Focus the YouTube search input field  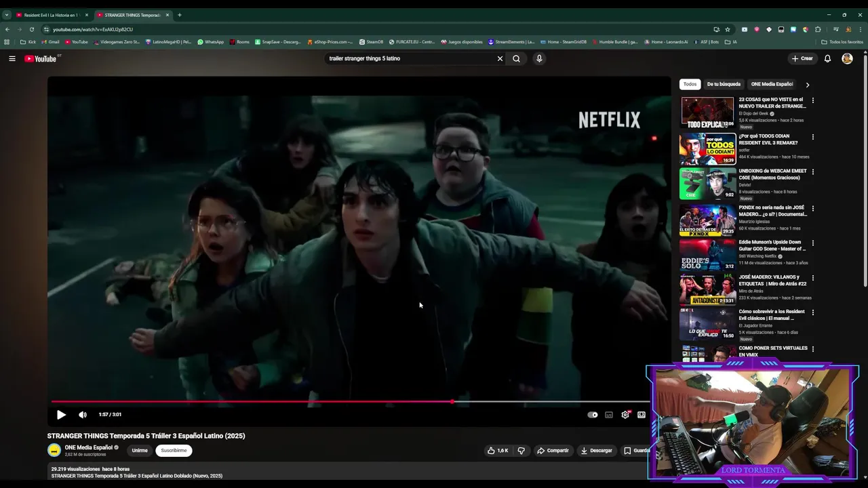410,58
